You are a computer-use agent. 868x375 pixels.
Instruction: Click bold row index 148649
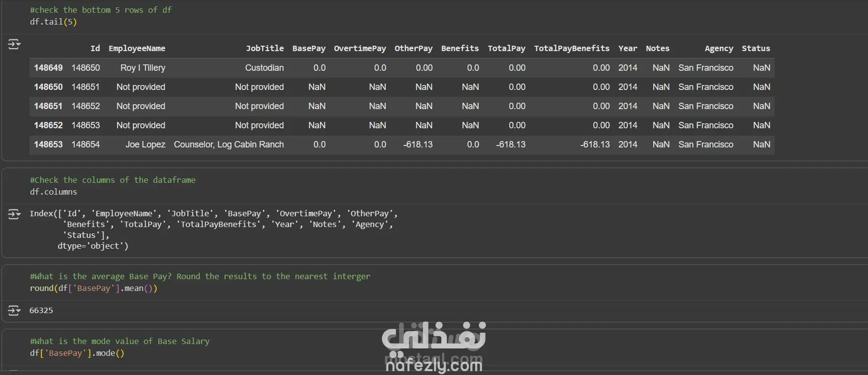[x=48, y=68]
